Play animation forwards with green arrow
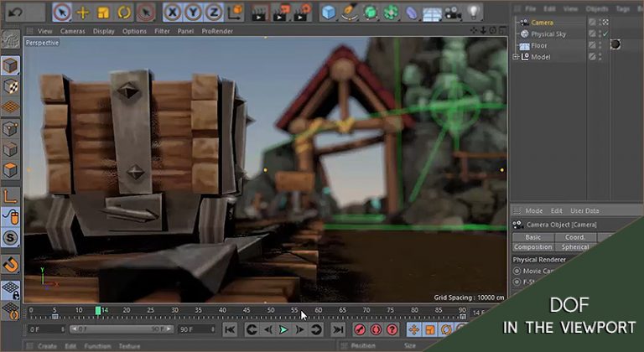This screenshot has width=644, height=352. pos(283,329)
